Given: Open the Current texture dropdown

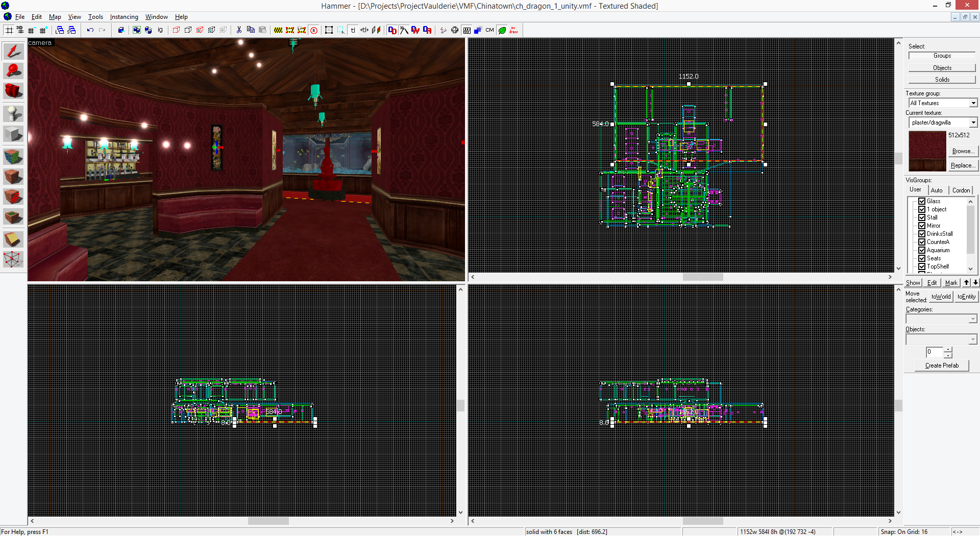Looking at the screenshot, I should coord(973,123).
